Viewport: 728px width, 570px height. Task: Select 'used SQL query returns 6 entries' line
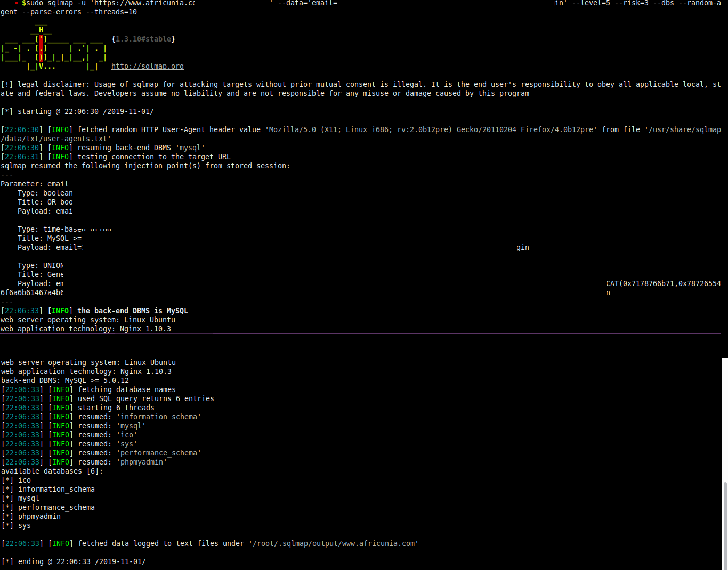click(108, 398)
